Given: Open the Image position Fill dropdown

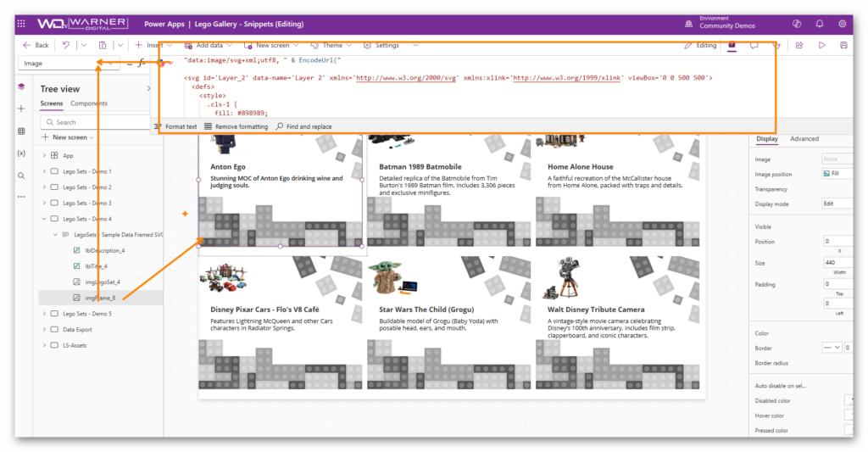Looking at the screenshot, I should pos(837,173).
